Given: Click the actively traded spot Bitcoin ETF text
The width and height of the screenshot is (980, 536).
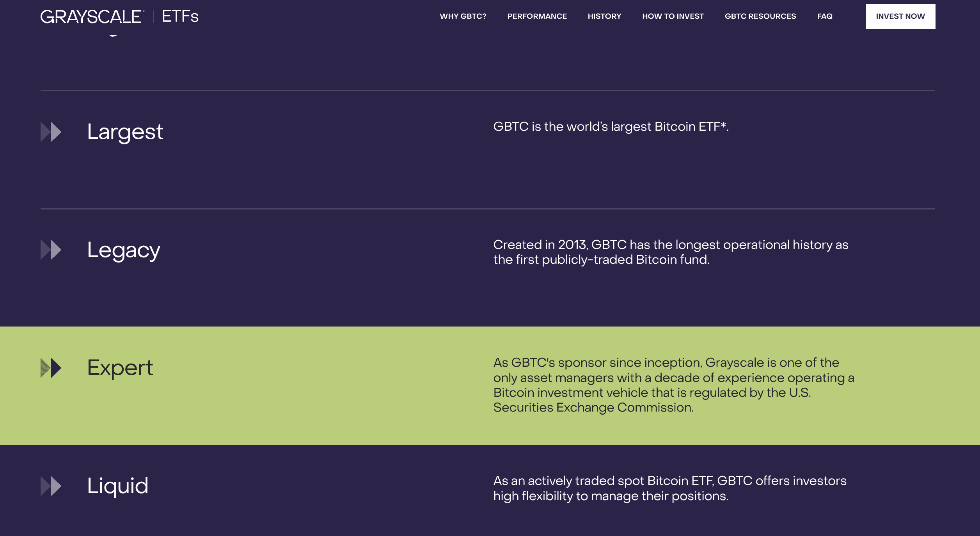Looking at the screenshot, I should coord(669,488).
